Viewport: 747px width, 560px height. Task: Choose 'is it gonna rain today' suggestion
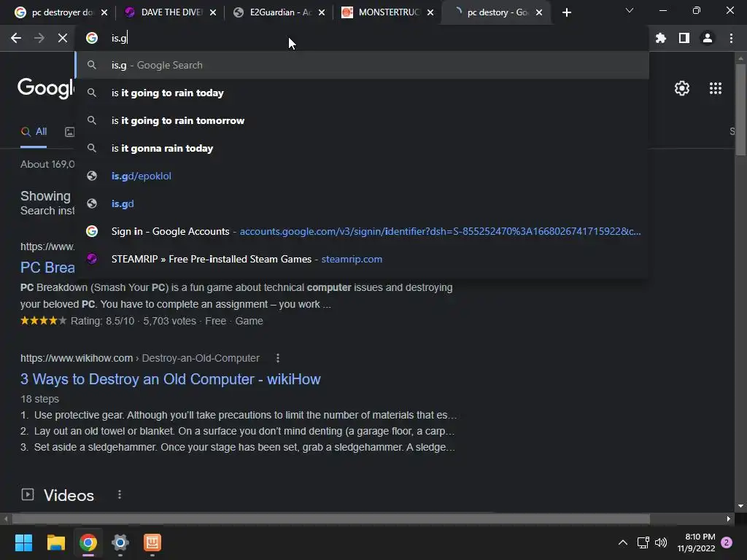point(362,148)
